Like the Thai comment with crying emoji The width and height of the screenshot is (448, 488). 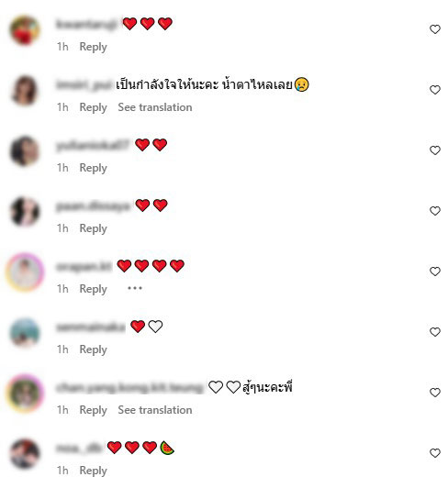[434, 90]
